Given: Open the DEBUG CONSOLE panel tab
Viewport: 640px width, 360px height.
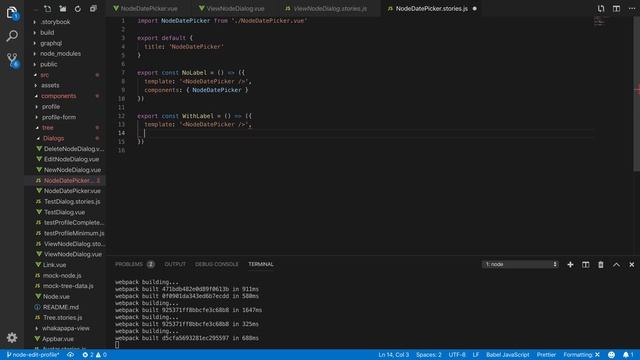Looking at the screenshot, I should (217, 264).
